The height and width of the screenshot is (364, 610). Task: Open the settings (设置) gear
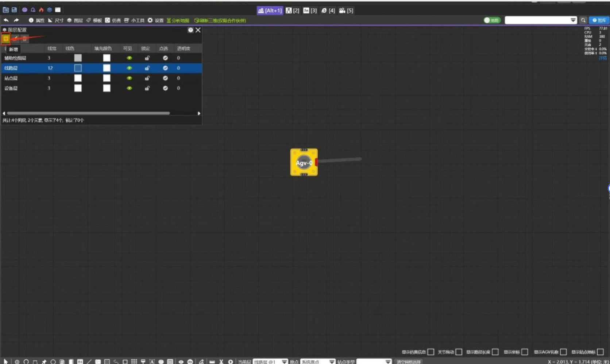(155, 20)
